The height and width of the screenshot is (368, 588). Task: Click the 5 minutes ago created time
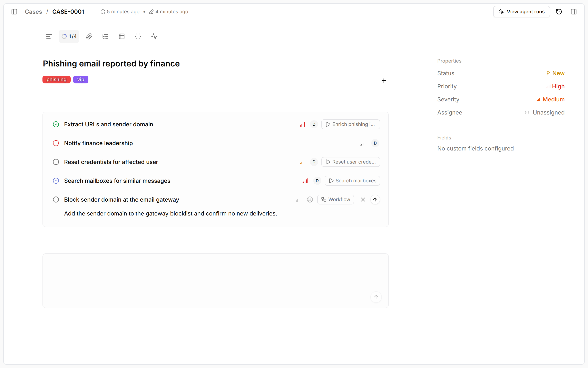120,12
